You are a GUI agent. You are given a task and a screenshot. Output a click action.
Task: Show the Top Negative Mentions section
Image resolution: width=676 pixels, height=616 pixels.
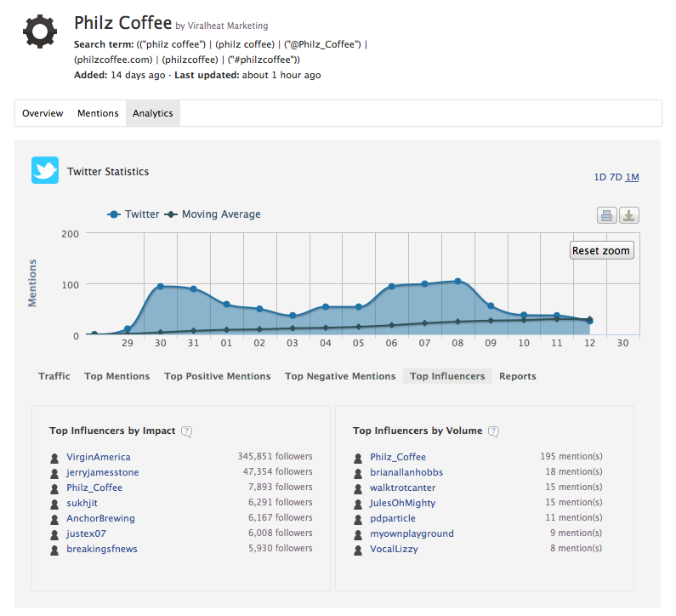340,376
